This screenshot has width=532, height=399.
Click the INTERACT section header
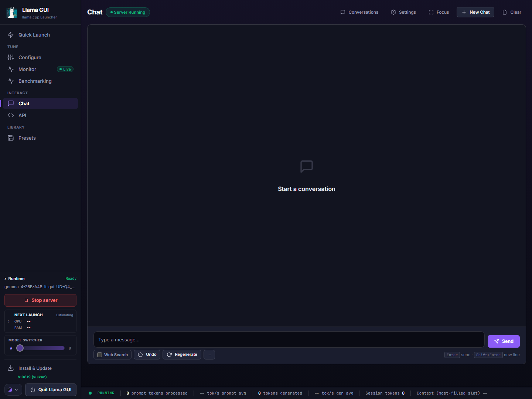[x=18, y=93]
